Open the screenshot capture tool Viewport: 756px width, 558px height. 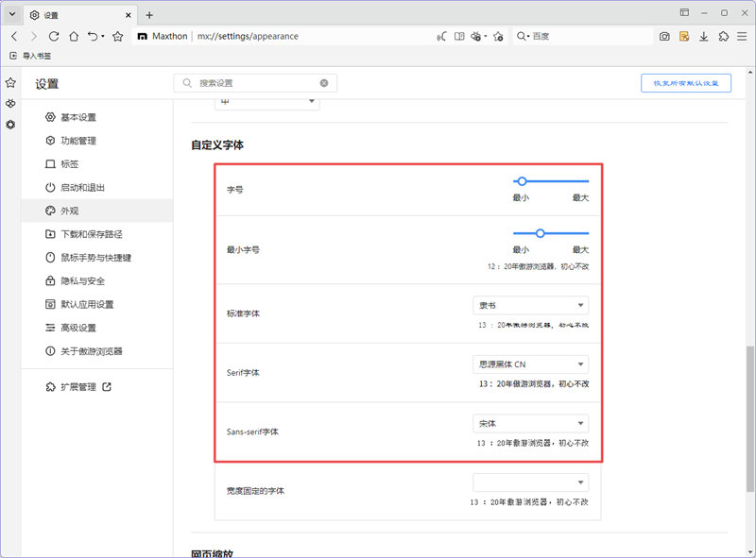[x=665, y=36]
